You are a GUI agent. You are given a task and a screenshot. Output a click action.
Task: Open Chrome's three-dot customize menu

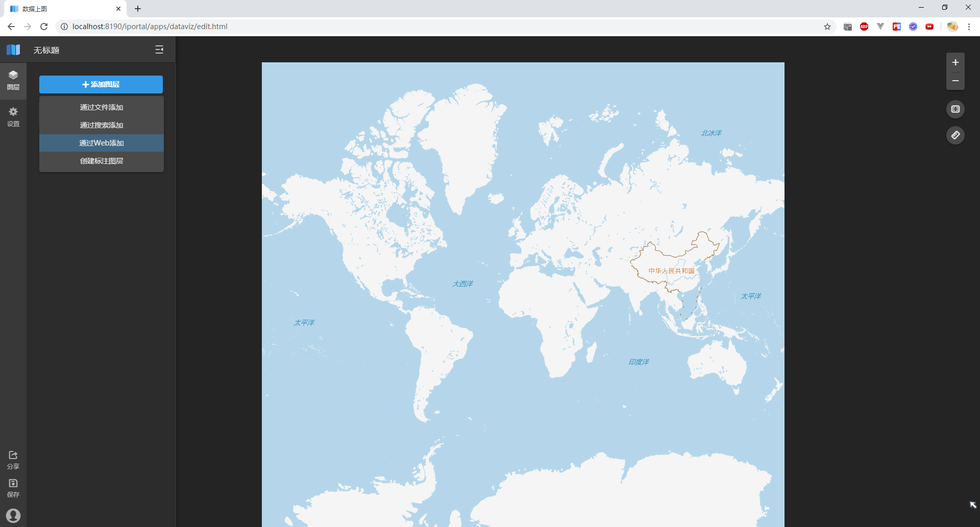pyautogui.click(x=970, y=26)
